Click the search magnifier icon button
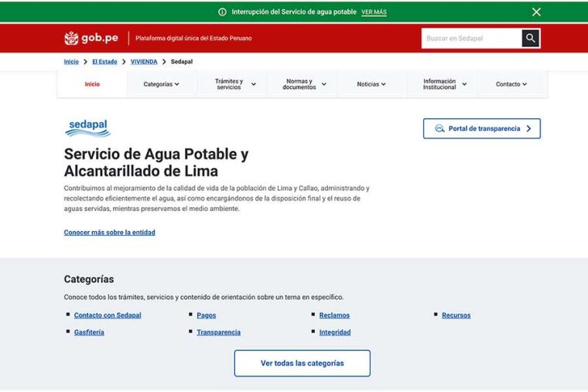Screen dimensions: 588x392 pyautogui.click(x=530, y=38)
